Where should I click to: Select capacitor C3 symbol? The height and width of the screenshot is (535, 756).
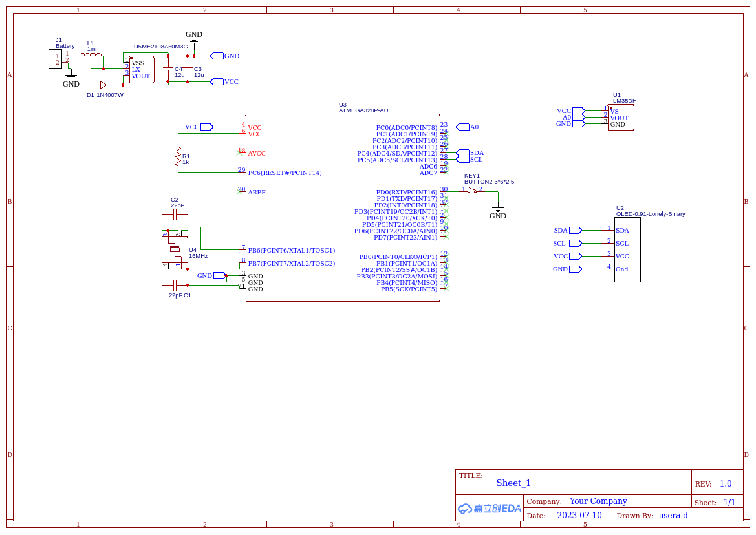(x=188, y=69)
